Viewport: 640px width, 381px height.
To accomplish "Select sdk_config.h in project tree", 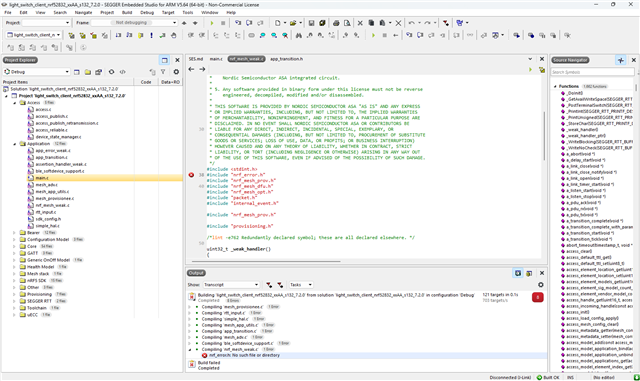I will tap(48, 219).
